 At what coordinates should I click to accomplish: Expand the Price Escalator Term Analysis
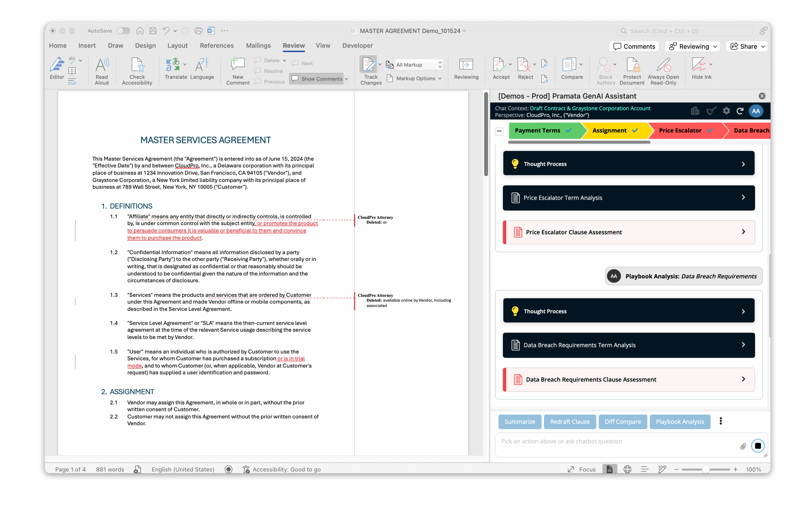click(629, 197)
